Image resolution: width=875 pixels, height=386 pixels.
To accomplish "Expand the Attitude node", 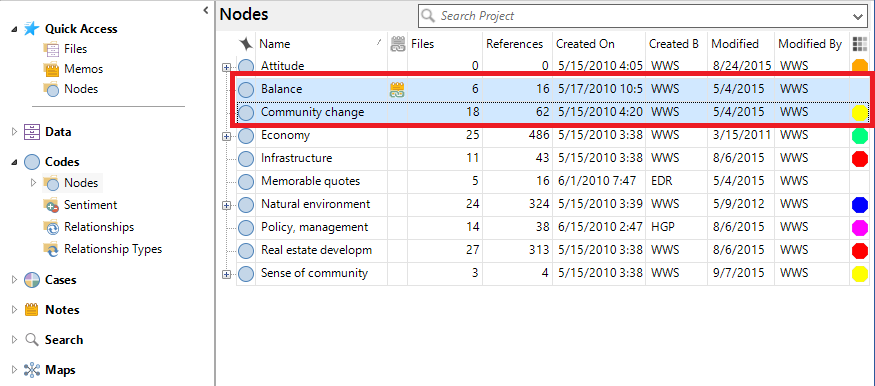I will tap(226, 67).
